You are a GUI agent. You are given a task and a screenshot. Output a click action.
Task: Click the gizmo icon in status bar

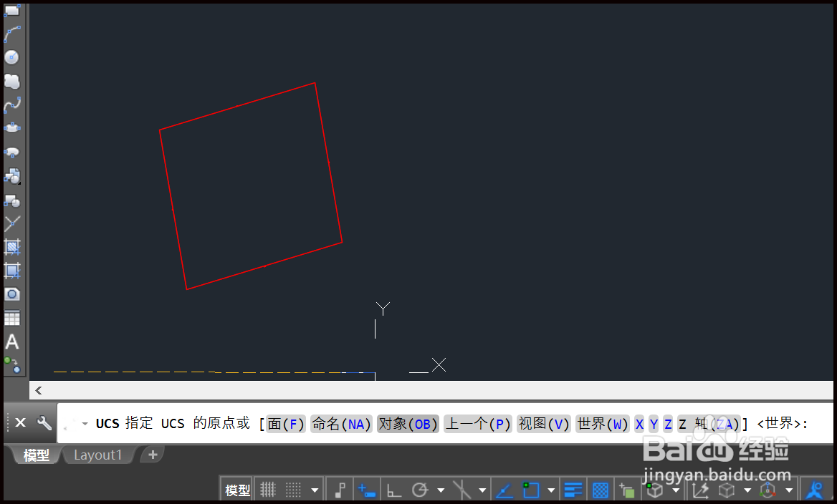click(767, 490)
